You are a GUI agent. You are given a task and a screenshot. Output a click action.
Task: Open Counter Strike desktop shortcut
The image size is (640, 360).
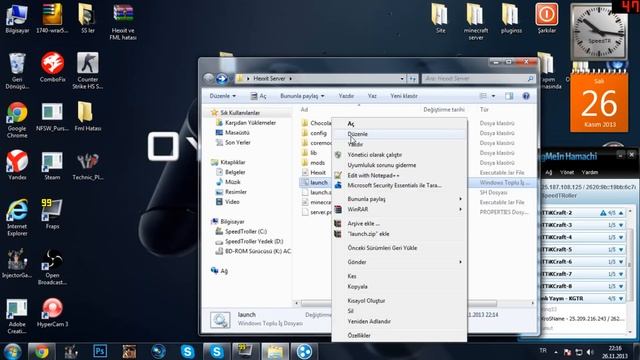[x=88, y=70]
